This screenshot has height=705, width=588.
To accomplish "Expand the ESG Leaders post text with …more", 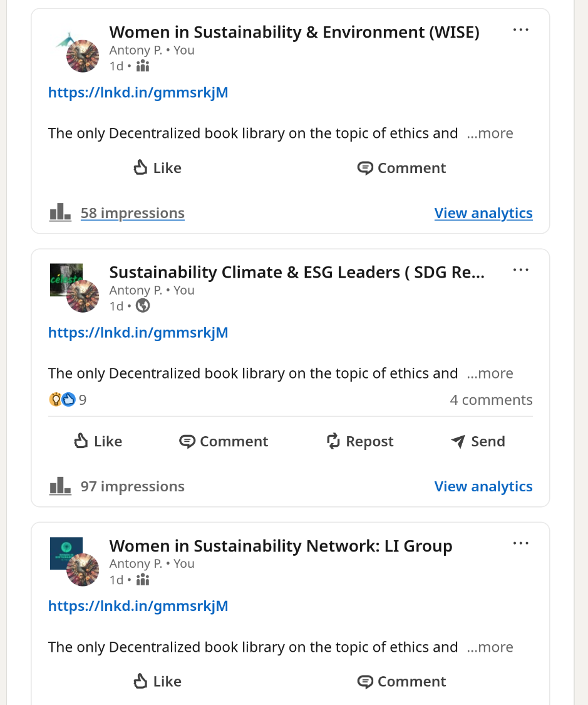I will (x=490, y=373).
